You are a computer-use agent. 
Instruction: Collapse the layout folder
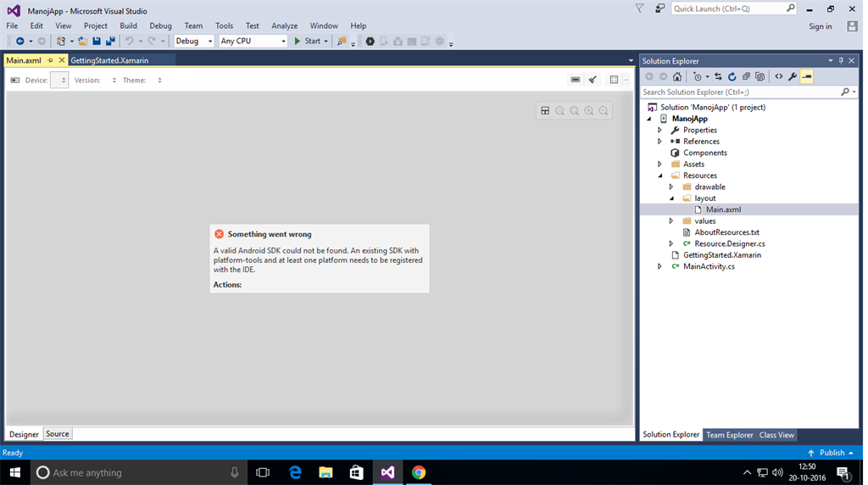click(671, 198)
